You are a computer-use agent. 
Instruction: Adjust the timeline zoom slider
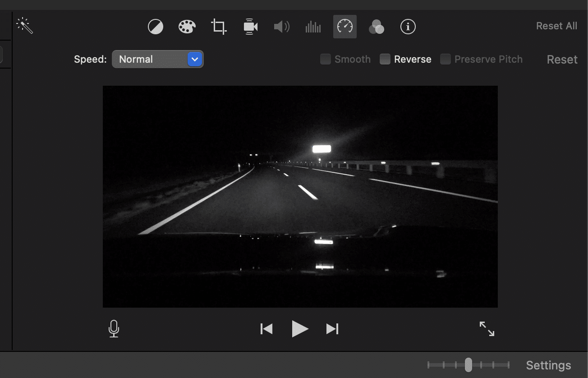(x=469, y=364)
